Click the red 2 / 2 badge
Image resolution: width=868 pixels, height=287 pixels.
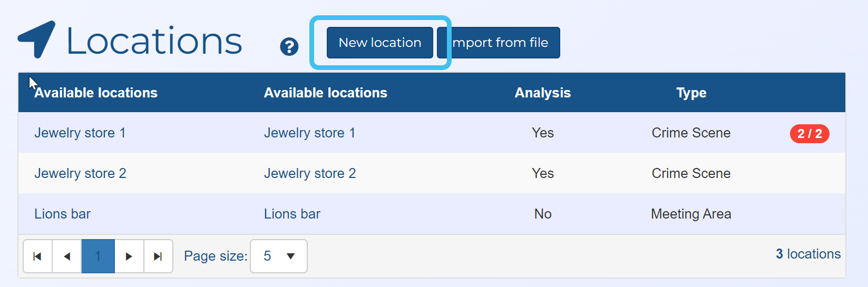click(x=809, y=134)
